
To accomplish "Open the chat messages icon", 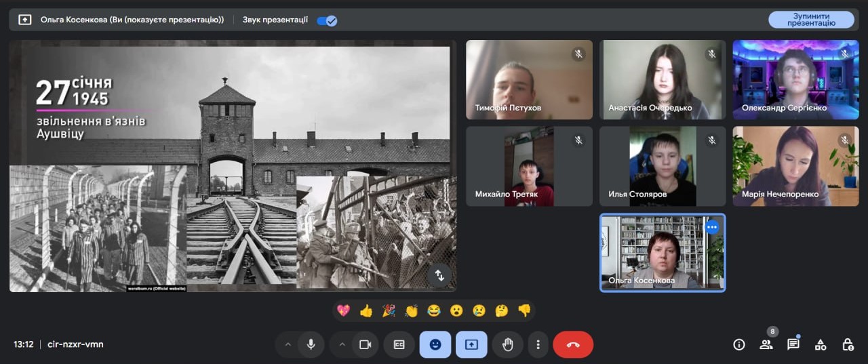I will click(793, 344).
